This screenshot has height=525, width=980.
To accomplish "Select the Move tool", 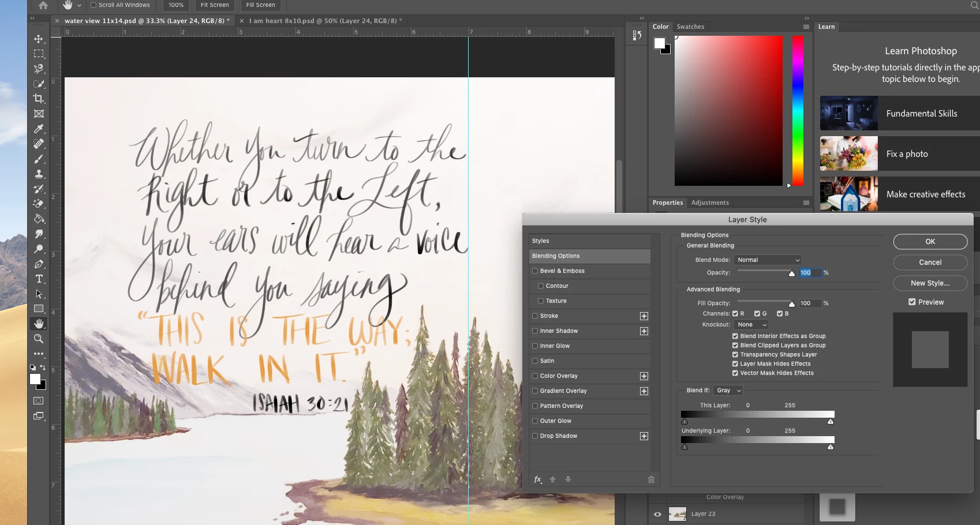I will tap(39, 39).
